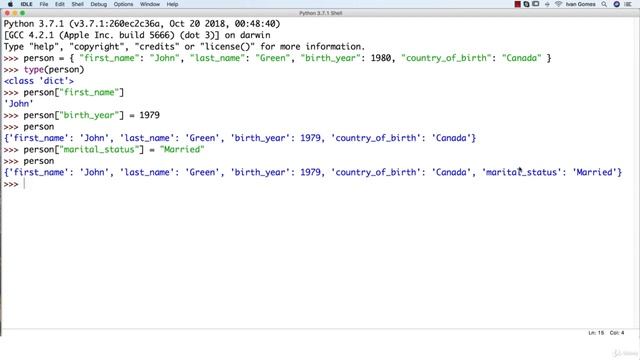
Task: Click the dark circular menu bar status icon
Action: 527,4
